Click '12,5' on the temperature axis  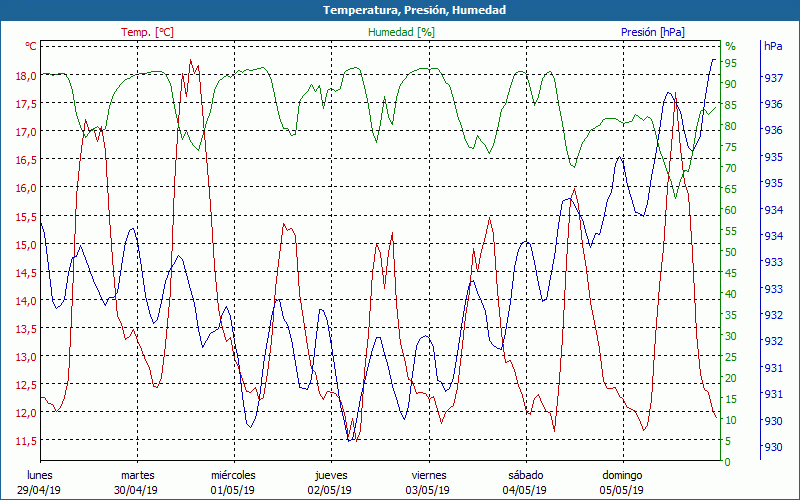point(26,385)
